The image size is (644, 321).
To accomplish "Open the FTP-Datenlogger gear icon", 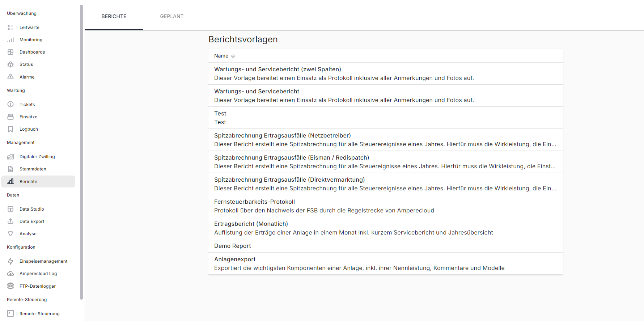I will coord(10,286).
